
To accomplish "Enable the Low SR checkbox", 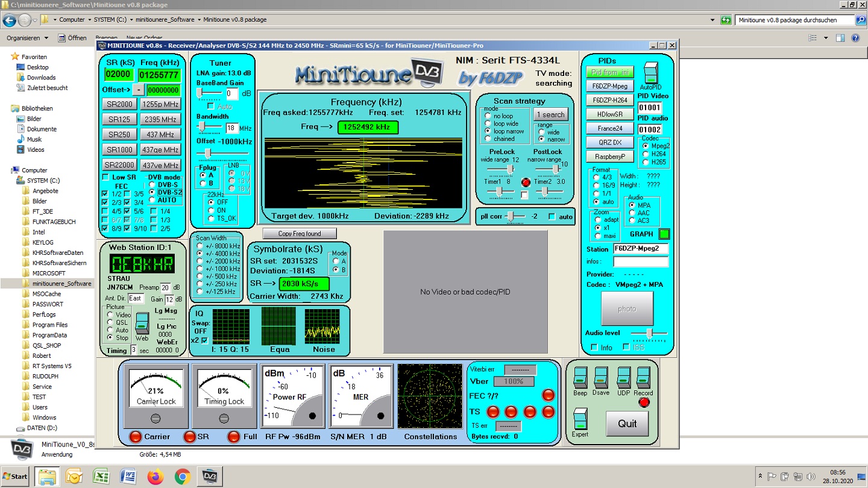I will coord(106,177).
